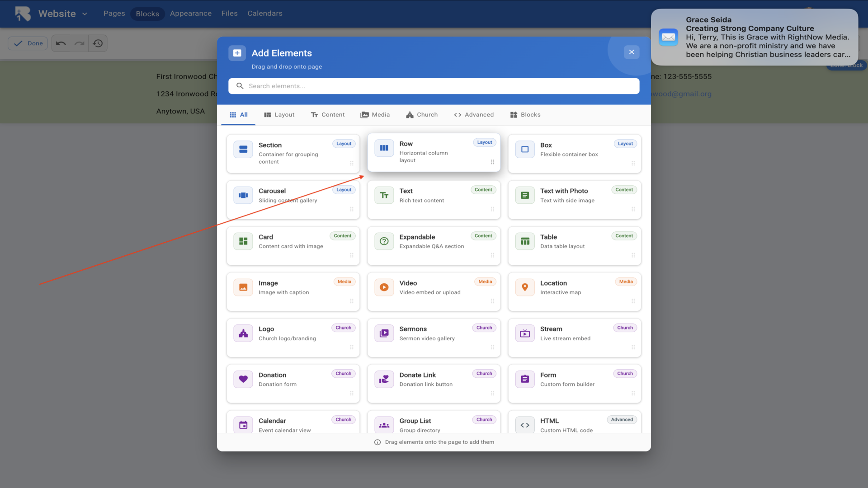The height and width of the screenshot is (488, 868).
Task: Grab the Section card drag handle
Action: [x=352, y=164]
